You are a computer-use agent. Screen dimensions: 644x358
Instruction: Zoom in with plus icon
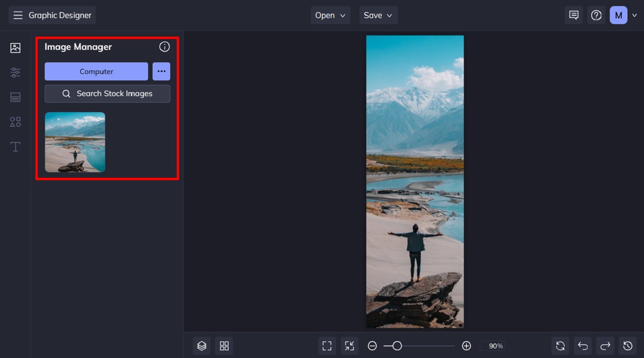tap(466, 346)
